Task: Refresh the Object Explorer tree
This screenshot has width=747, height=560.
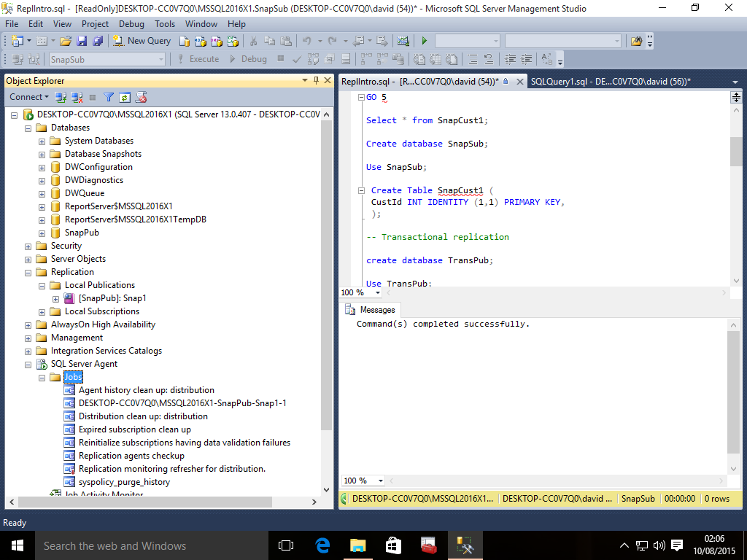Action: pyautogui.click(x=125, y=97)
